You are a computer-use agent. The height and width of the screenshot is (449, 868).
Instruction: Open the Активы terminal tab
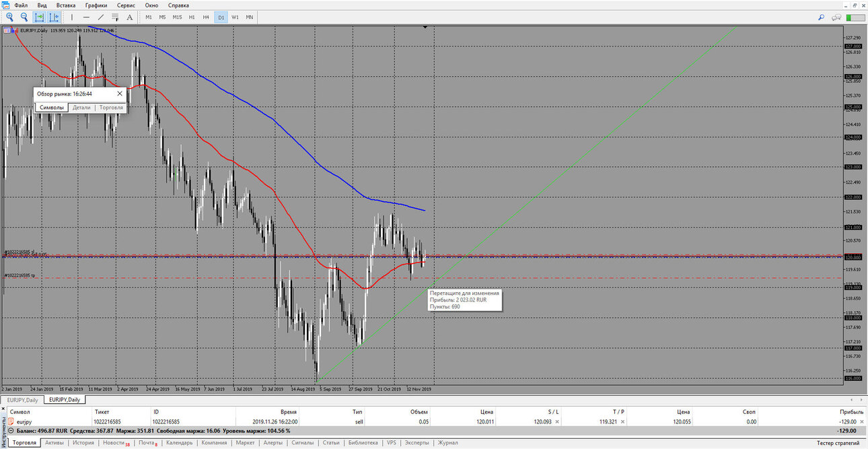(55, 442)
